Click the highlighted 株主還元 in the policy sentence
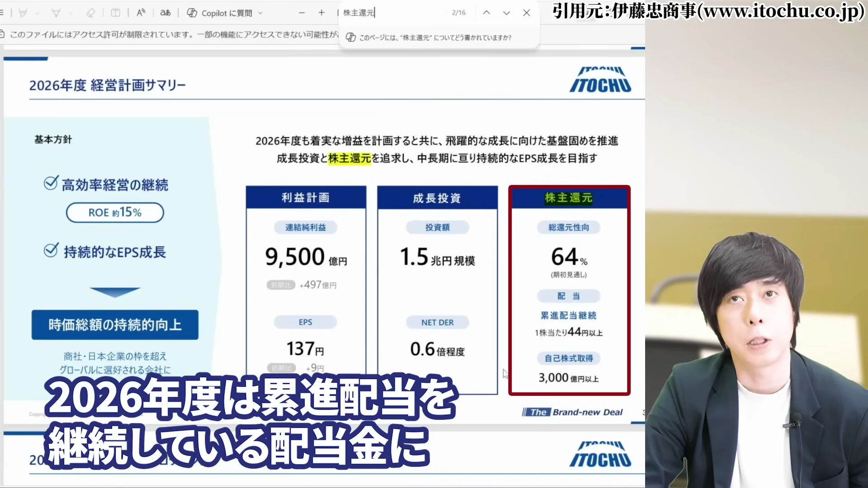 349,159
